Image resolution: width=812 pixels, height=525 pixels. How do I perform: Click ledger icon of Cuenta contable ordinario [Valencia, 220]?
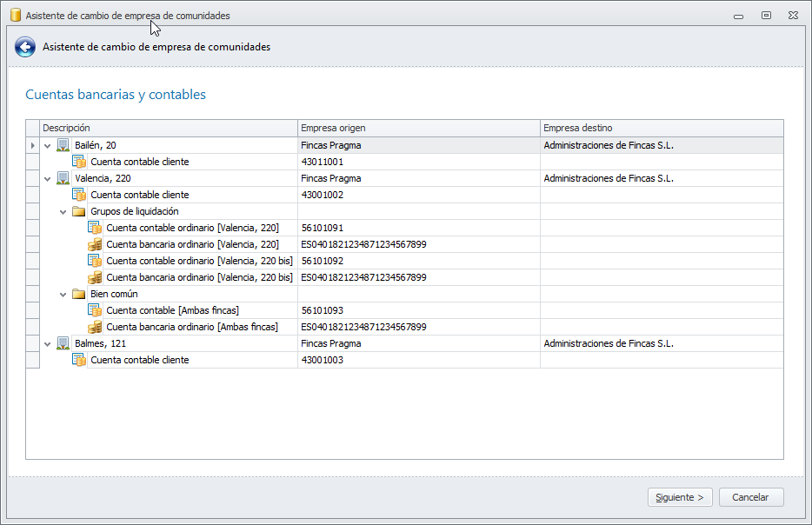tap(95, 228)
